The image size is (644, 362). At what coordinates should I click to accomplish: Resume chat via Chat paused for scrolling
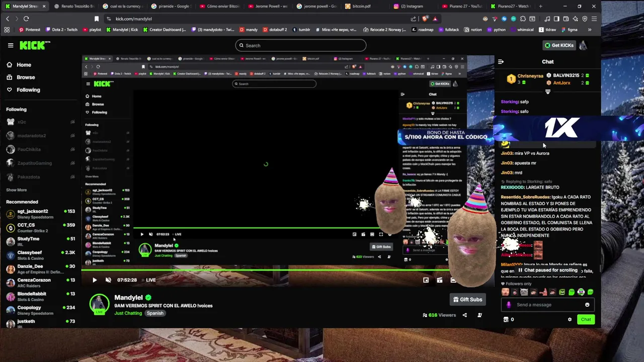coord(547,270)
